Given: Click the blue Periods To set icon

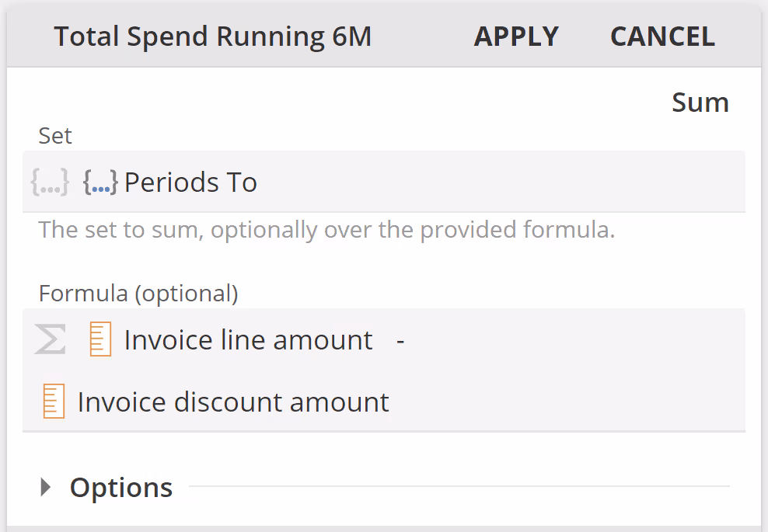Looking at the screenshot, I should tap(100, 183).
